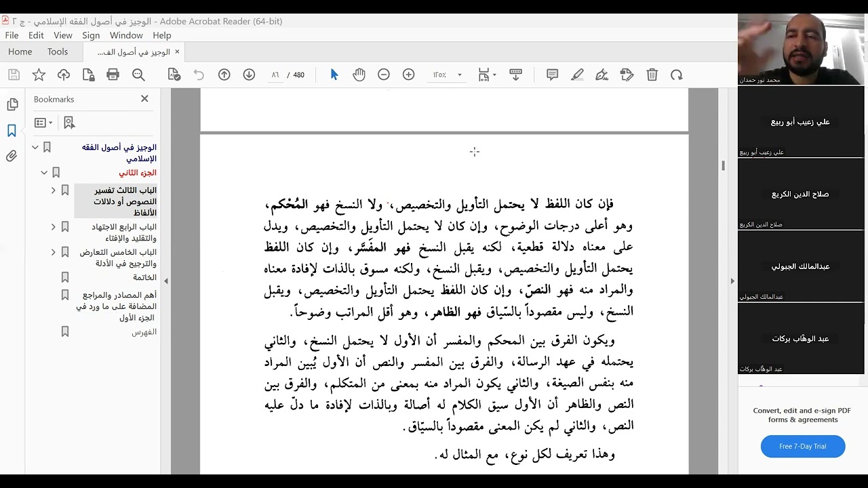The height and width of the screenshot is (488, 868).
Task: Click the scrolling mode icon
Action: pos(515,75)
